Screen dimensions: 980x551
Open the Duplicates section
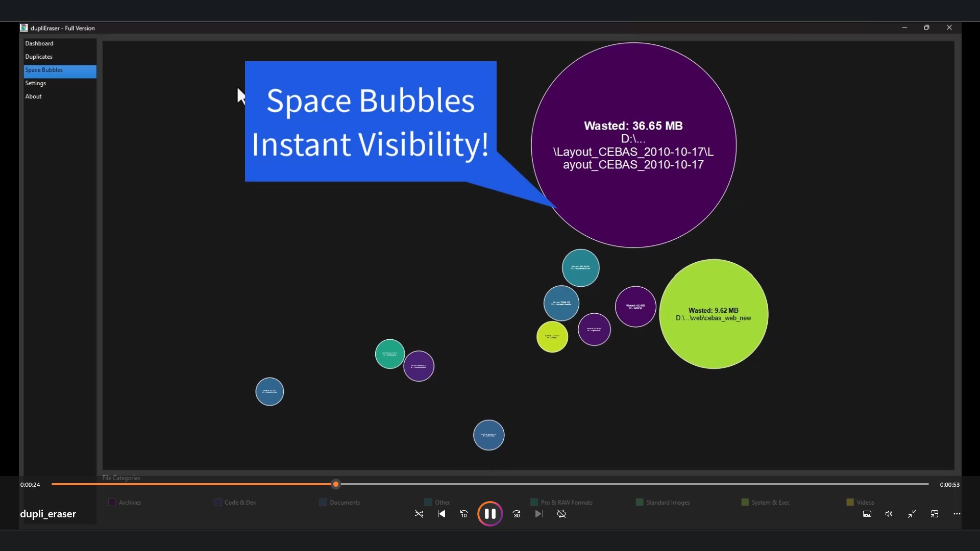[39, 57]
